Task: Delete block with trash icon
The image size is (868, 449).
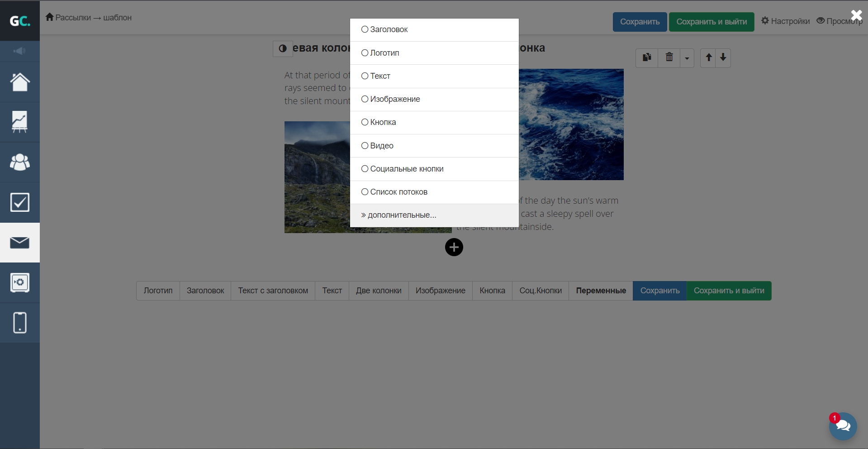Action: (x=669, y=57)
